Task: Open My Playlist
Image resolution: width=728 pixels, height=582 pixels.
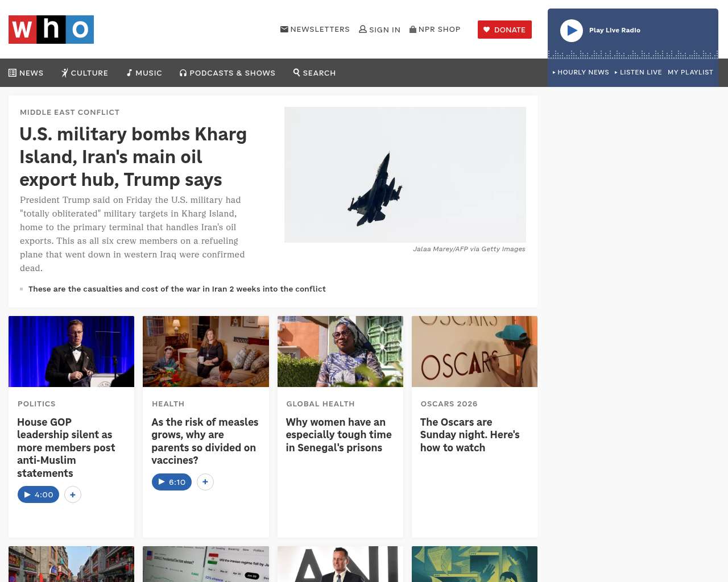Action: [690, 72]
